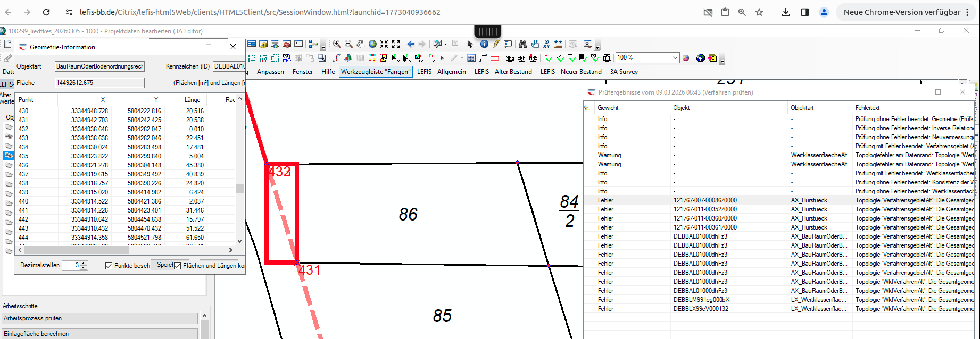Click the blue info circle icon
Screen dimensions: 980x339
[484, 44]
